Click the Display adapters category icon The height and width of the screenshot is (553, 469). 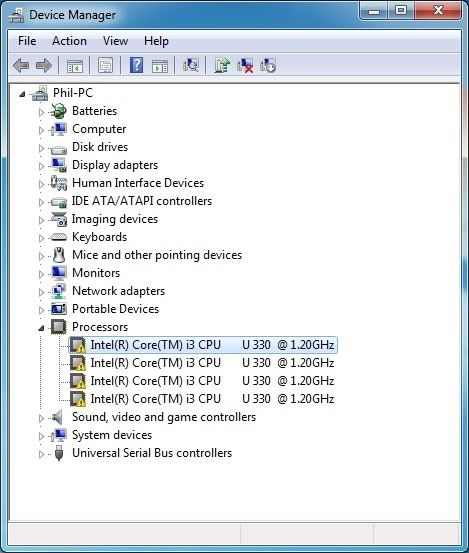click(59, 165)
